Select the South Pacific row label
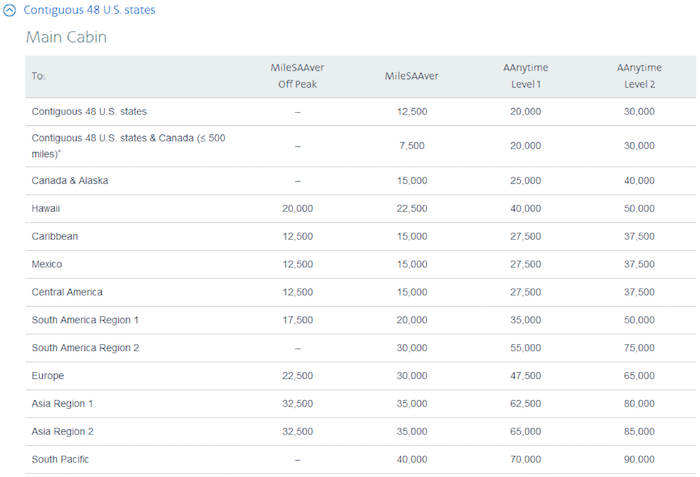The height and width of the screenshot is (477, 700). (60, 460)
